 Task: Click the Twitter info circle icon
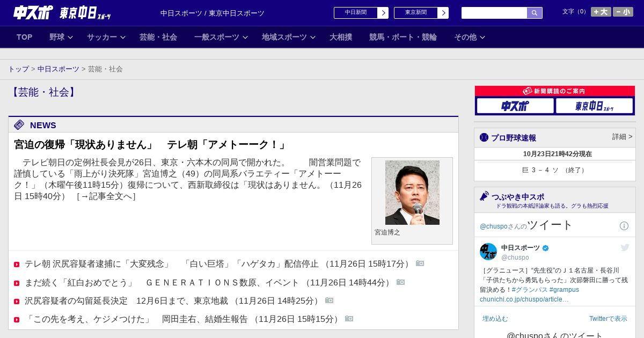[x=624, y=226]
